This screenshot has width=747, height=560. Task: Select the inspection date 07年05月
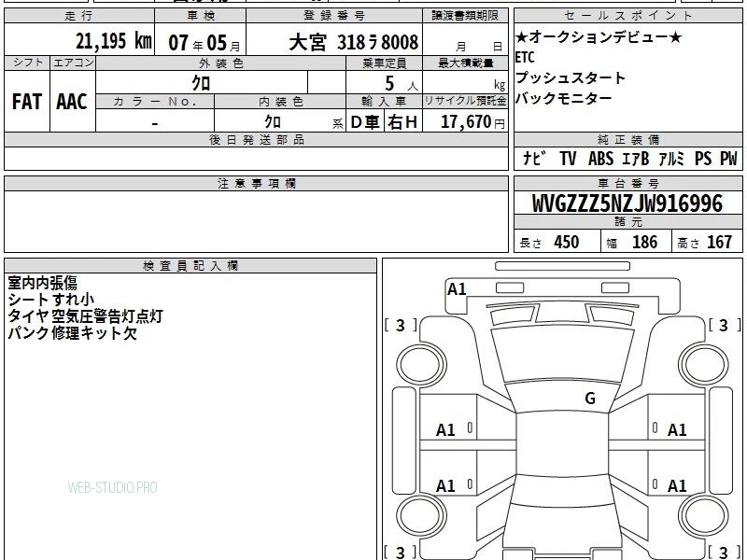tap(204, 43)
